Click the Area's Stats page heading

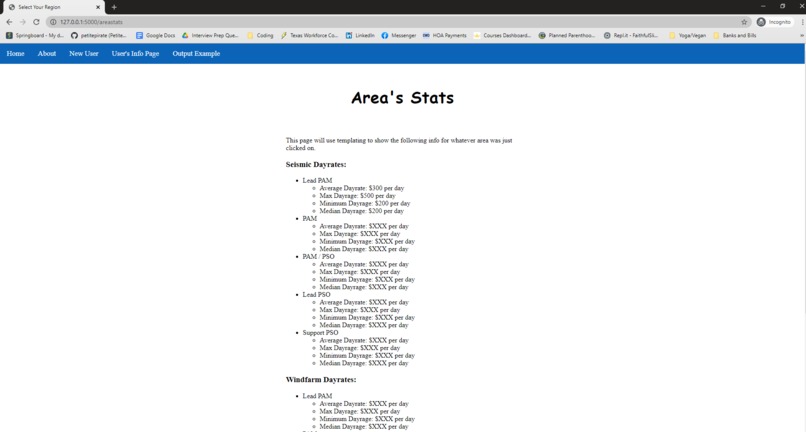[x=402, y=98]
